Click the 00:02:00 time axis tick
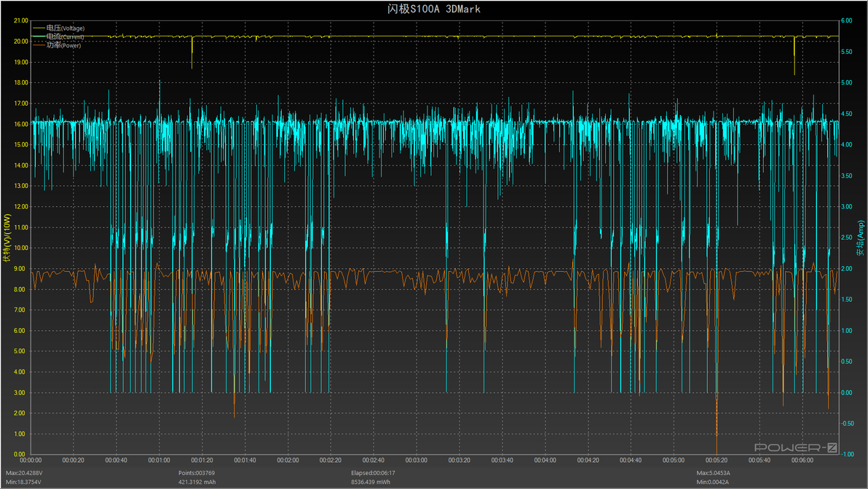 (288, 460)
